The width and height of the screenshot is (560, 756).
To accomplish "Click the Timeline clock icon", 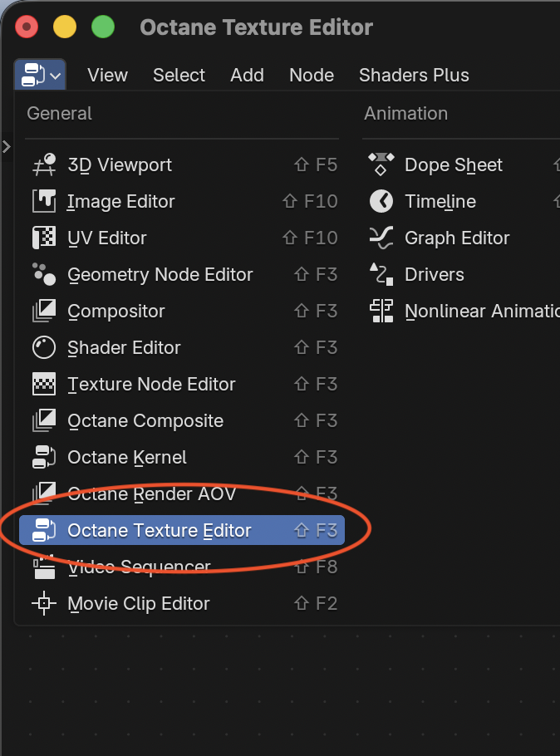I will [381, 201].
